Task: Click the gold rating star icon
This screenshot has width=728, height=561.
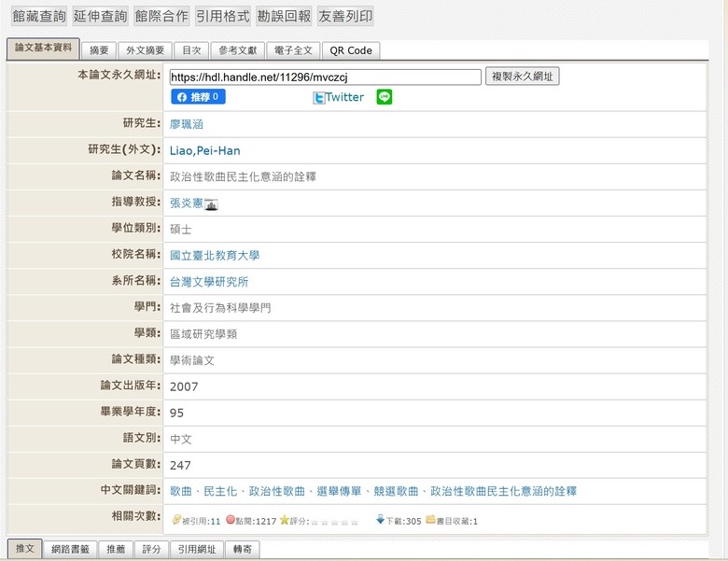Action: 284,520
